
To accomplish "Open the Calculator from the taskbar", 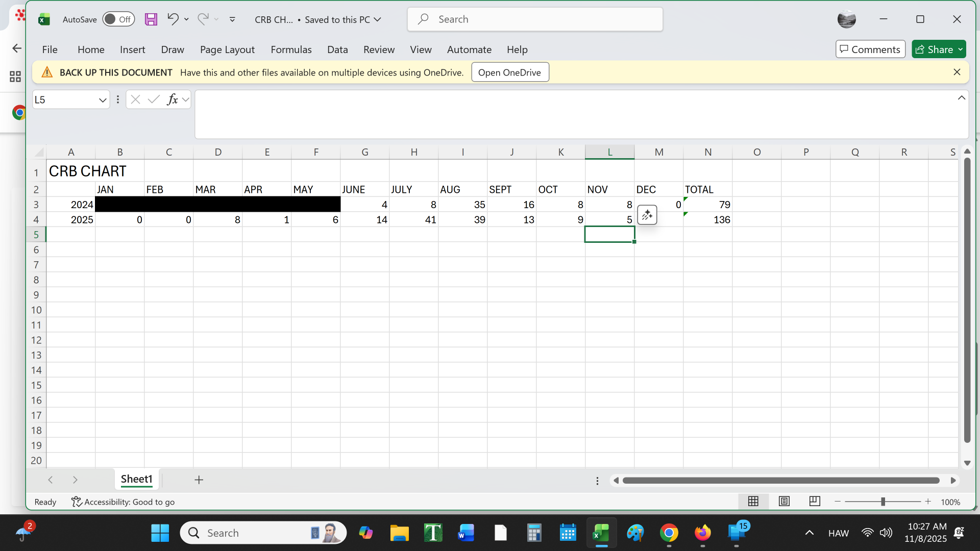I will coord(534,533).
